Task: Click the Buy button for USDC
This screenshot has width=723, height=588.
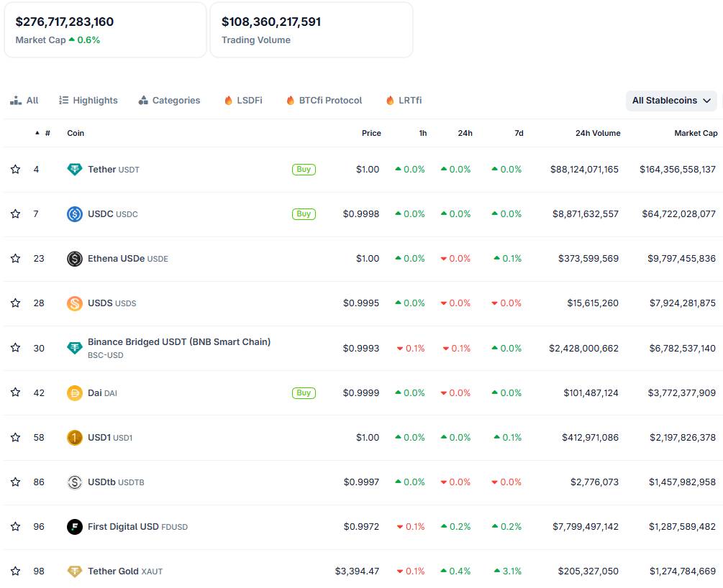Action: pos(304,213)
